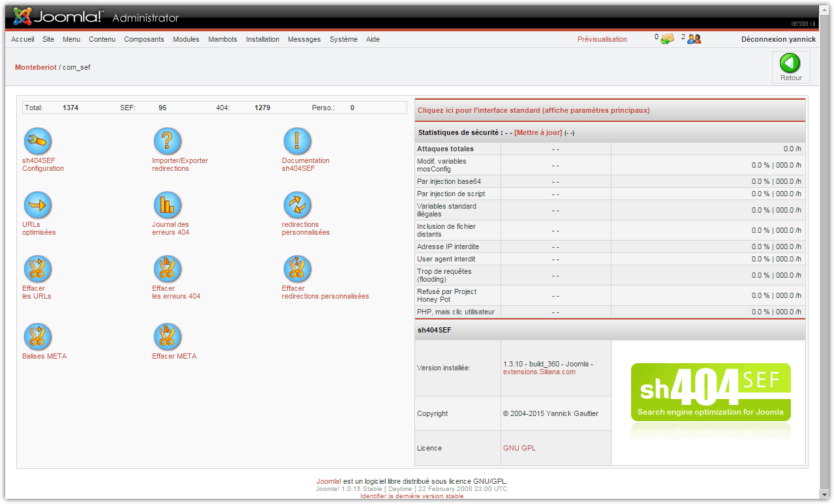Click the Effacer les URLs scissors icon

[37, 269]
